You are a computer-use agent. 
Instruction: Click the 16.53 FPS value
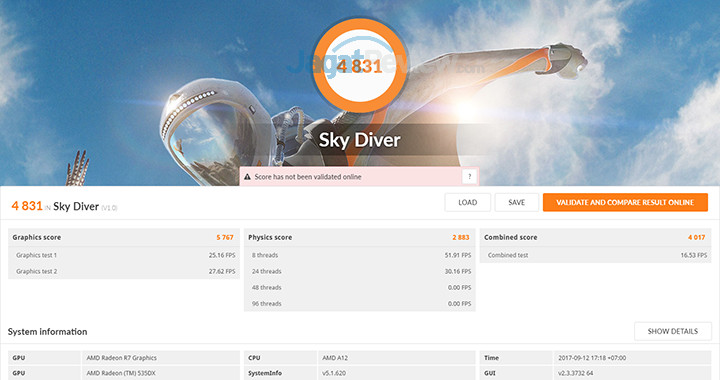(694, 255)
